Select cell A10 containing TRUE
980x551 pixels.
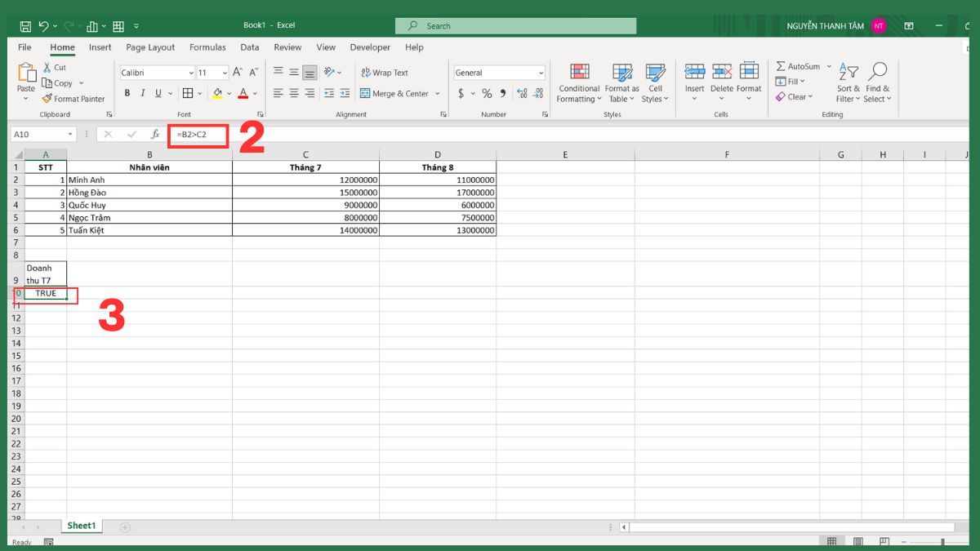(46, 295)
